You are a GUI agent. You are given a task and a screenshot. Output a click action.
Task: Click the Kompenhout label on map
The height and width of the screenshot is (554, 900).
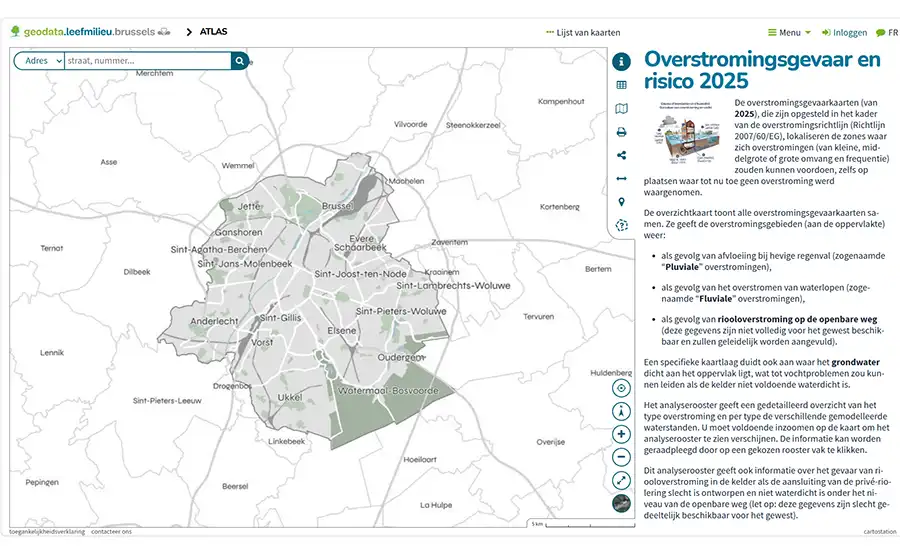tap(561, 101)
